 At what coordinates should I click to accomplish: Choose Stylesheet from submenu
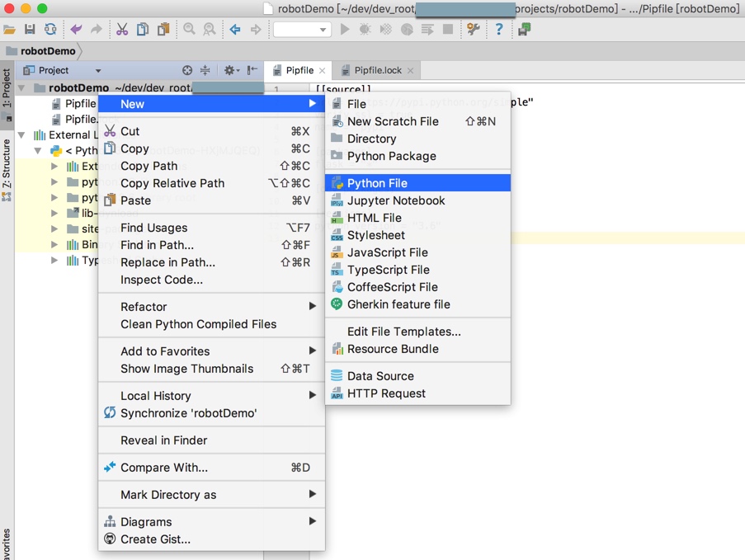pos(417,235)
